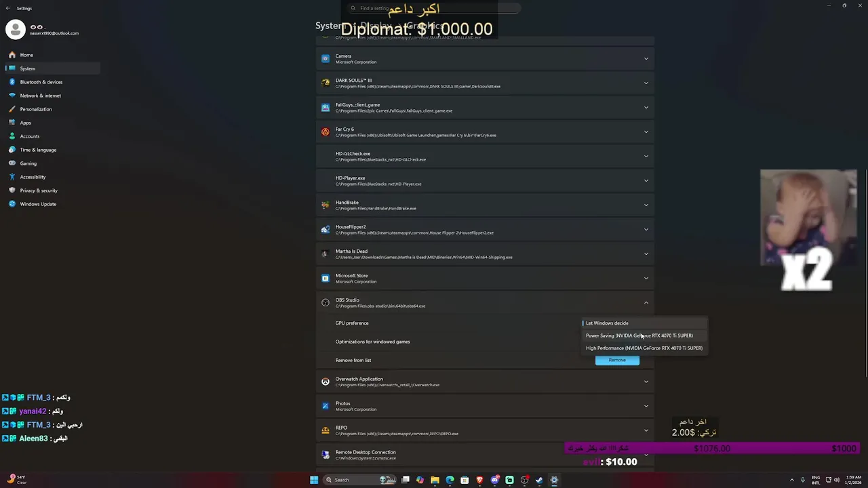Viewport: 868px width, 488px height.
Task: Click the Settings back arrow
Action: click(7, 8)
